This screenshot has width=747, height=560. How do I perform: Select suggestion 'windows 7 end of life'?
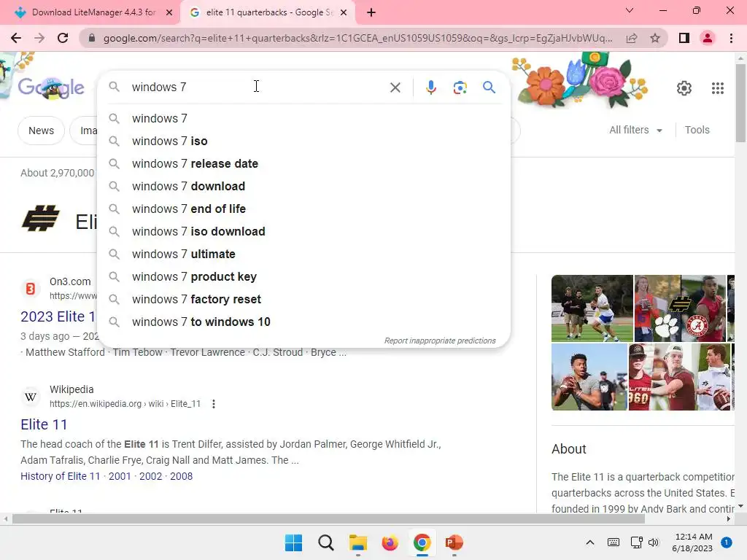pos(303,209)
